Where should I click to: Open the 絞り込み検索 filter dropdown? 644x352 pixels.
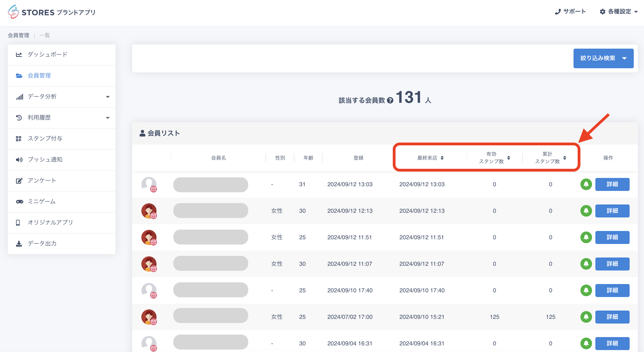[603, 58]
